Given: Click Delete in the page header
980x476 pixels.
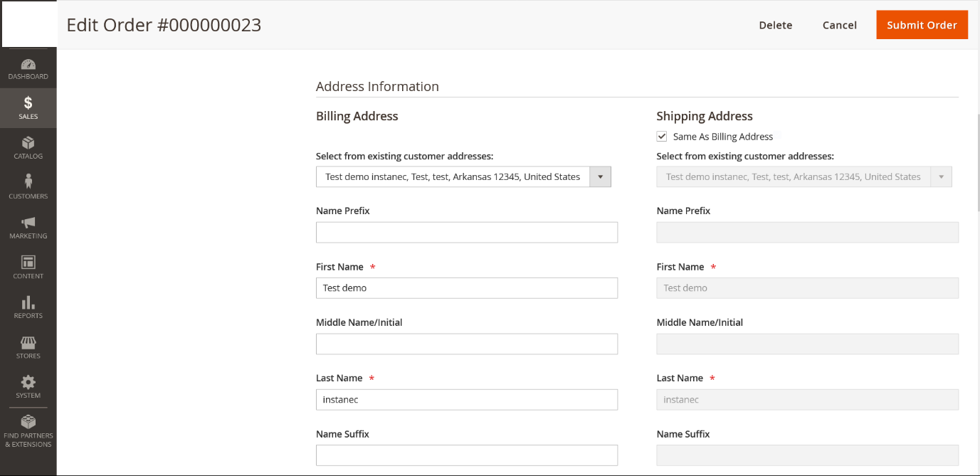Looking at the screenshot, I should [x=775, y=25].
